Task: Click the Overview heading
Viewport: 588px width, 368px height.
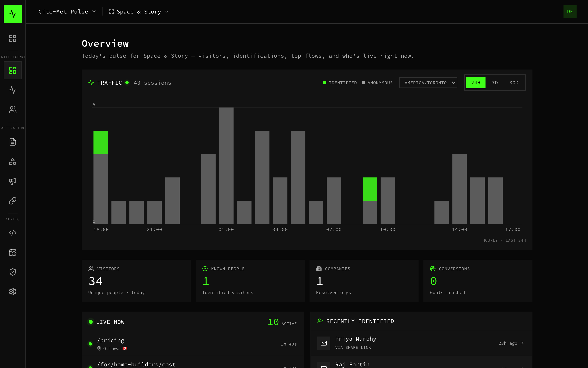Action: pyautogui.click(x=105, y=44)
